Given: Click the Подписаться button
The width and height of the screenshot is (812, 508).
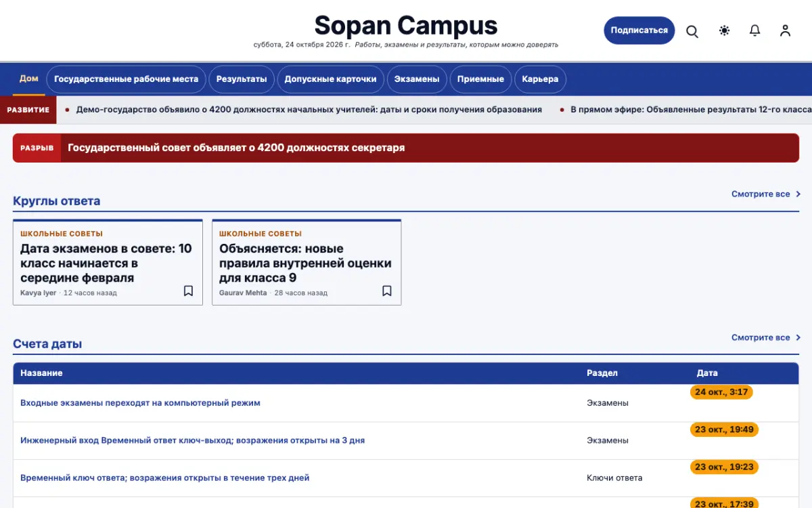Looking at the screenshot, I should [x=639, y=30].
